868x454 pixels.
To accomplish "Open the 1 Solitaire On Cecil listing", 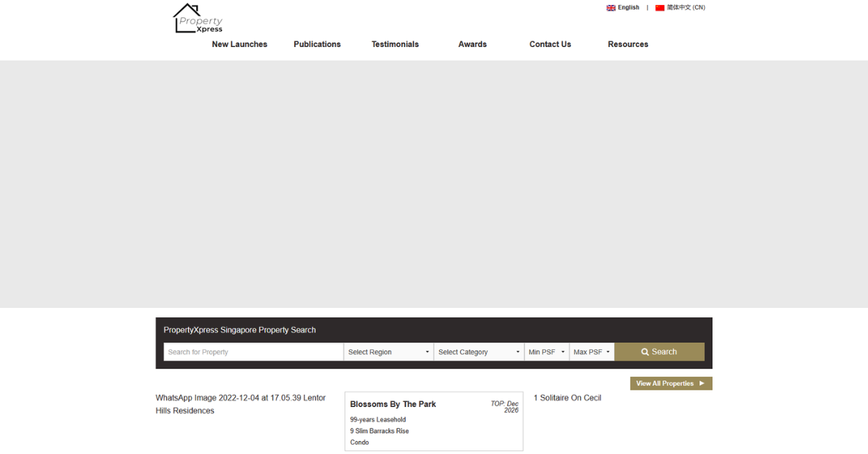I will click(568, 398).
